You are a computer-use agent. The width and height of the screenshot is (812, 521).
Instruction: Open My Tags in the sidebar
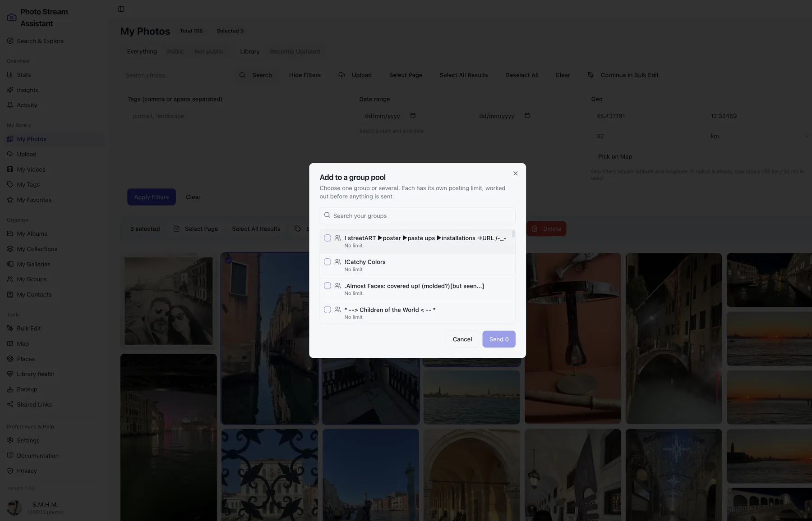pyautogui.click(x=28, y=185)
